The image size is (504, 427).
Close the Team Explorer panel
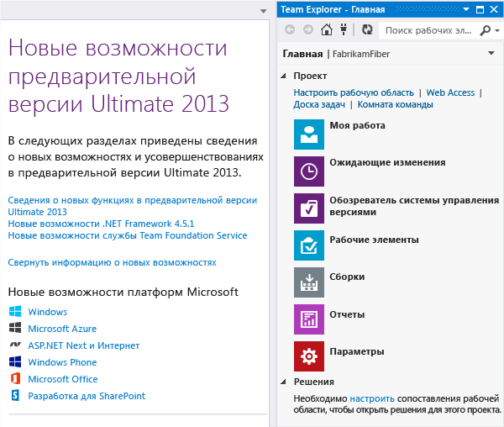(x=494, y=9)
